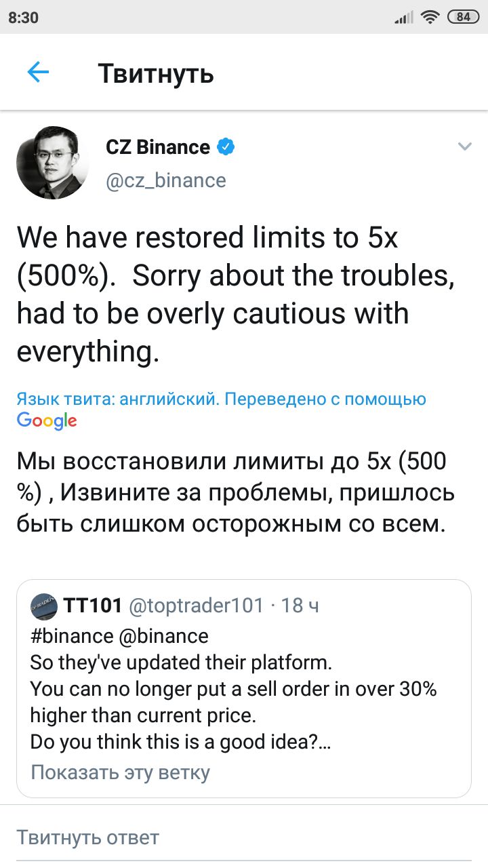Tap the back arrow icon
Viewport: 488px width, 868px height.
point(38,73)
